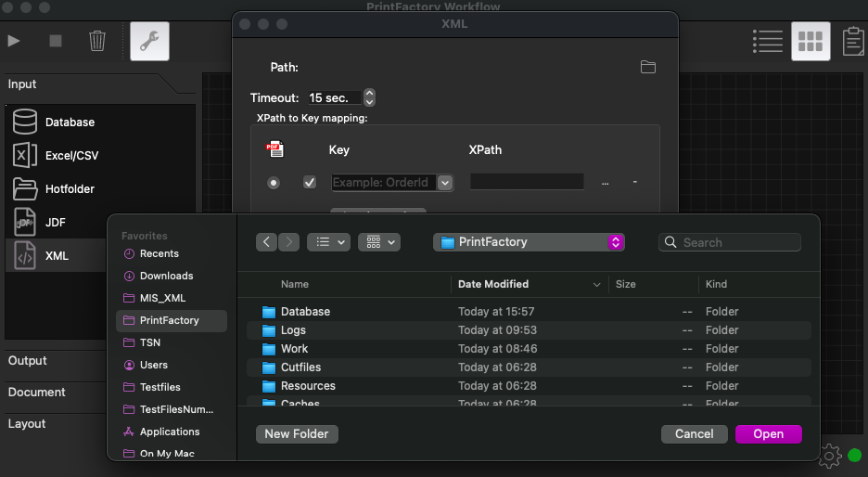Open the PrintFactory location popup
868x477 pixels.
[529, 242]
